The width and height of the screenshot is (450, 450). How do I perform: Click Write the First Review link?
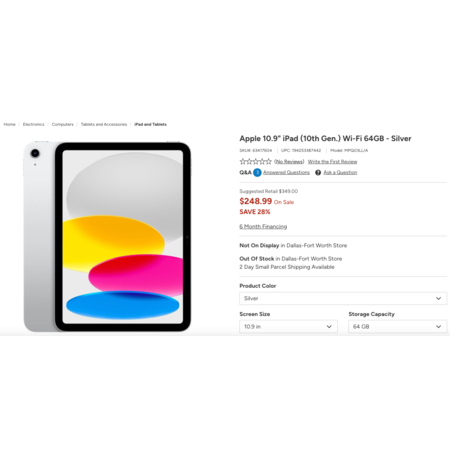coord(332,162)
